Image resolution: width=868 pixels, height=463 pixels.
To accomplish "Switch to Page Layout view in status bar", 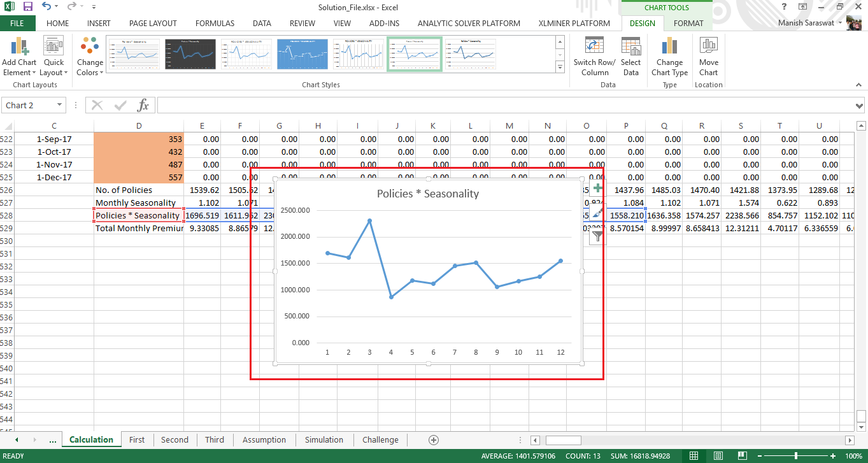I will (x=718, y=456).
